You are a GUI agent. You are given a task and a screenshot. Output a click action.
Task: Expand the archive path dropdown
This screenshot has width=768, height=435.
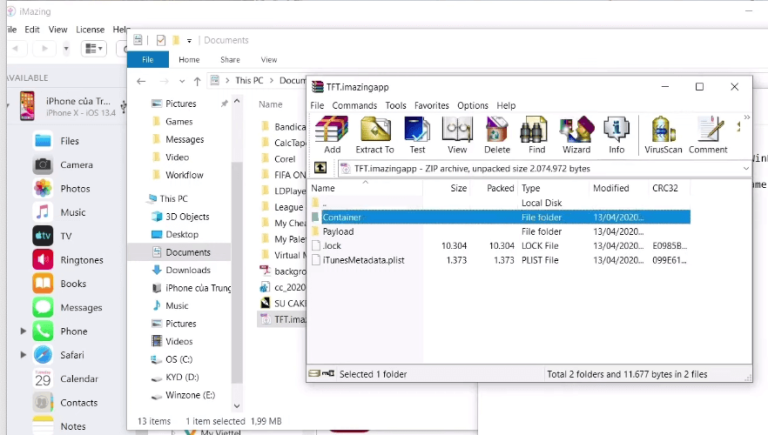(745, 169)
